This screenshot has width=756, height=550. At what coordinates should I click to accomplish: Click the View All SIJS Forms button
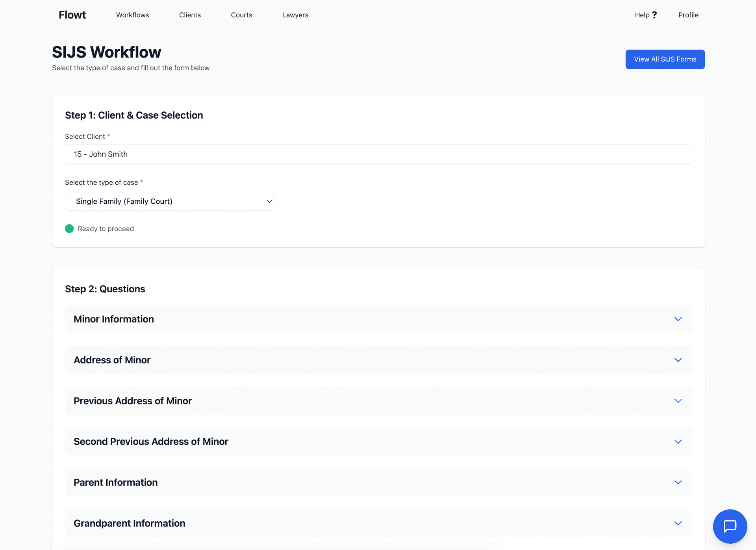(x=665, y=59)
